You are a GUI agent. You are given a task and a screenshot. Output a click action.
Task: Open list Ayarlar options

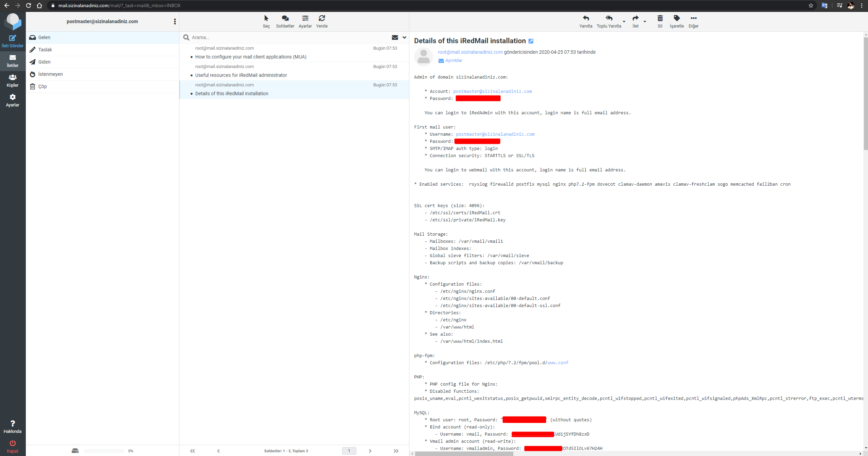pyautogui.click(x=305, y=21)
